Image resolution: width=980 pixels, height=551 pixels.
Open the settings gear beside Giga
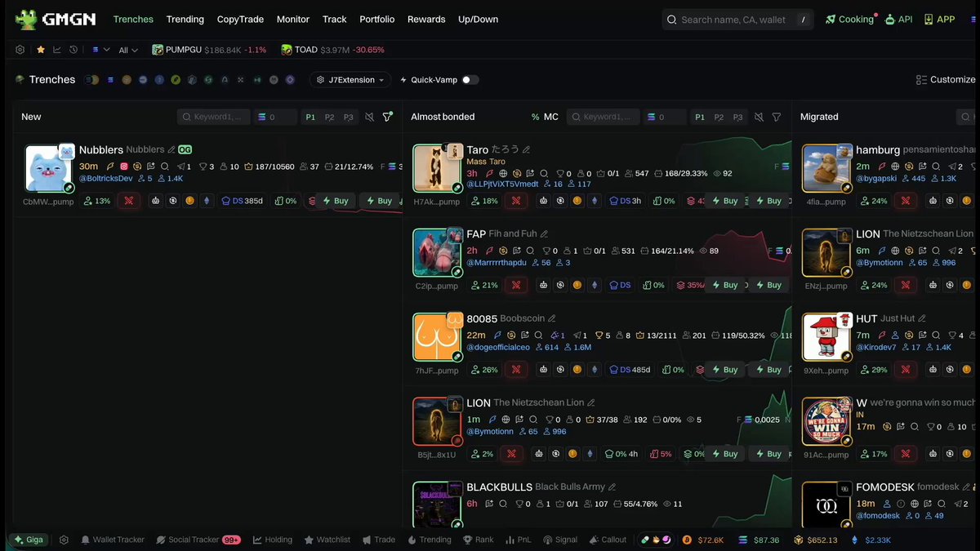pyautogui.click(x=64, y=540)
